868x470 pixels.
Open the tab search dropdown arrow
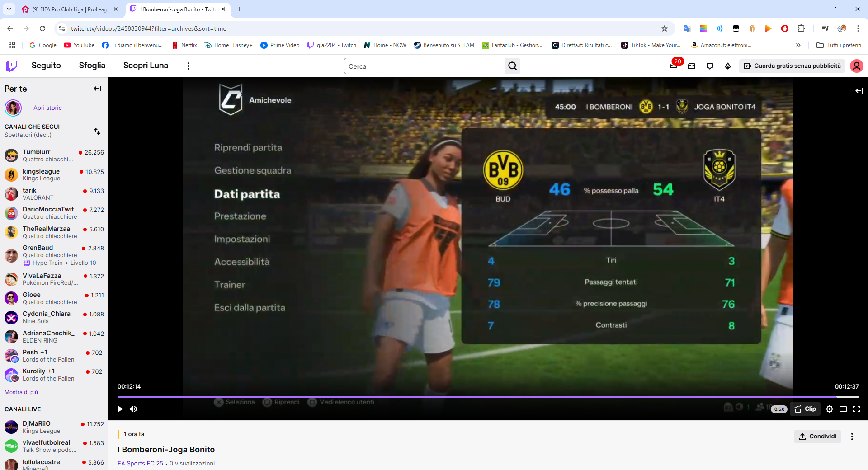tap(9, 9)
